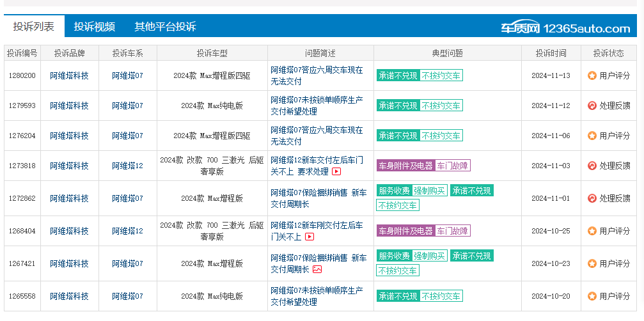
Task: Click the 车质网 12365auto.com logo
Action: tap(565, 28)
